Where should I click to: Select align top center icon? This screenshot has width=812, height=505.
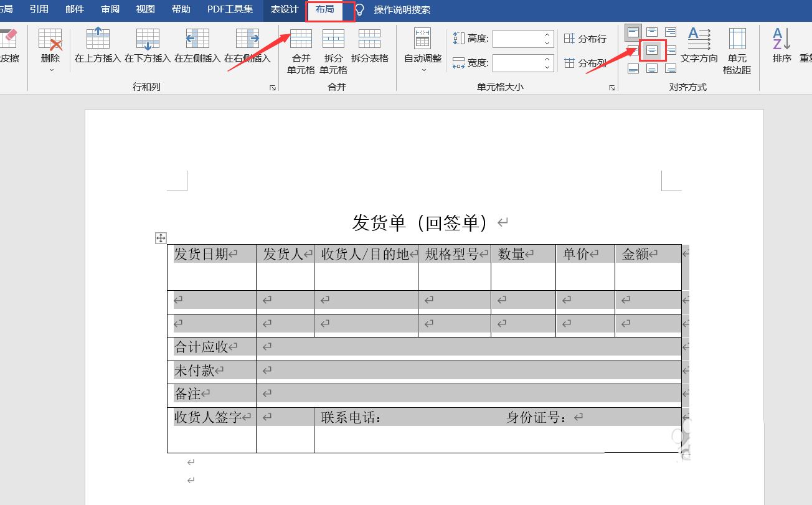652,32
